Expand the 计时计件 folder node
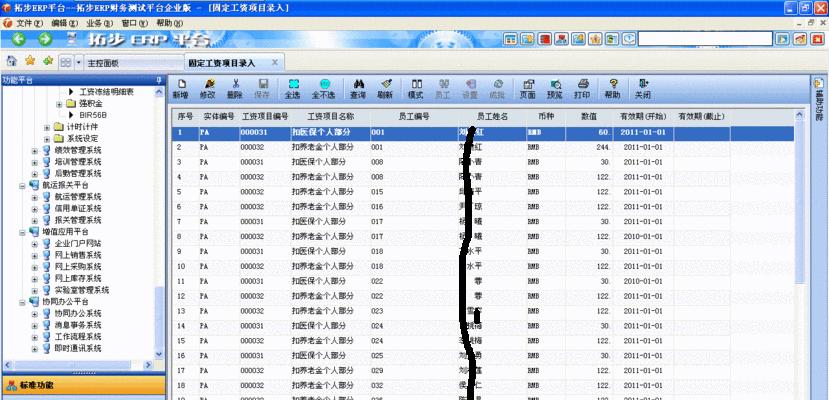829x400 pixels. (47, 127)
